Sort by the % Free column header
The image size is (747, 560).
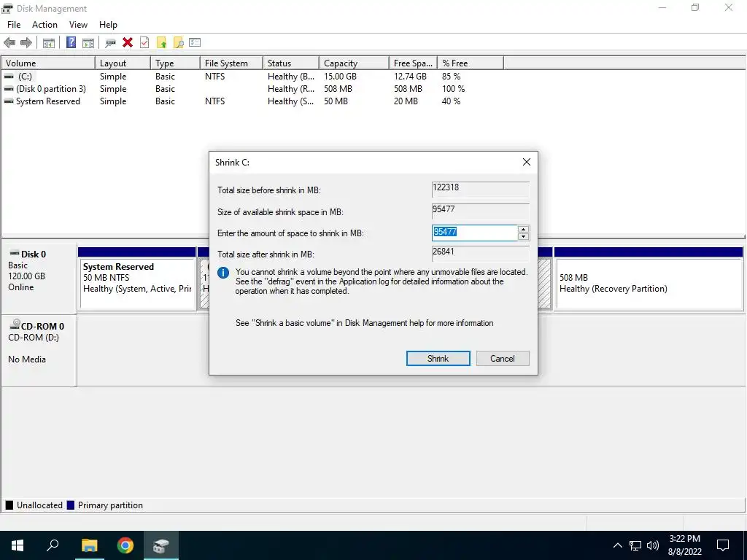click(471, 63)
